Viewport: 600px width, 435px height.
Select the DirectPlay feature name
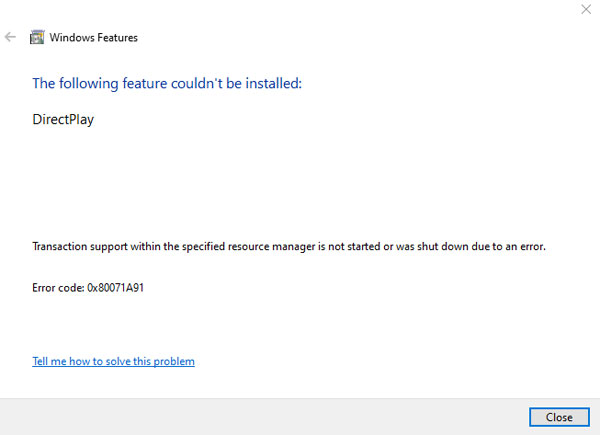coord(64,119)
